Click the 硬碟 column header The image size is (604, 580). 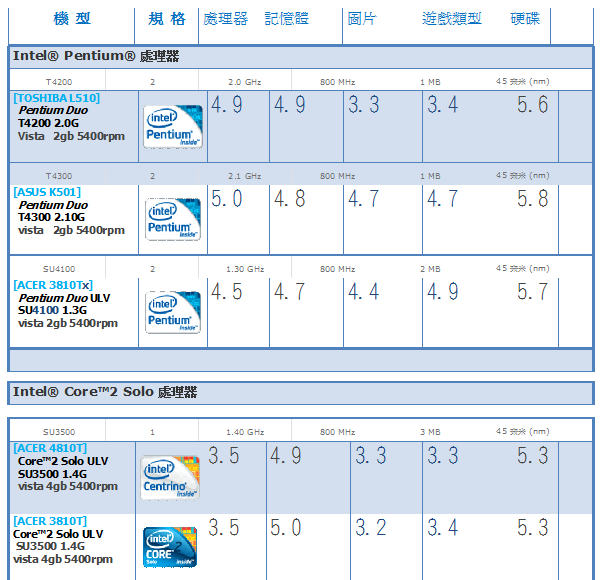525,18
